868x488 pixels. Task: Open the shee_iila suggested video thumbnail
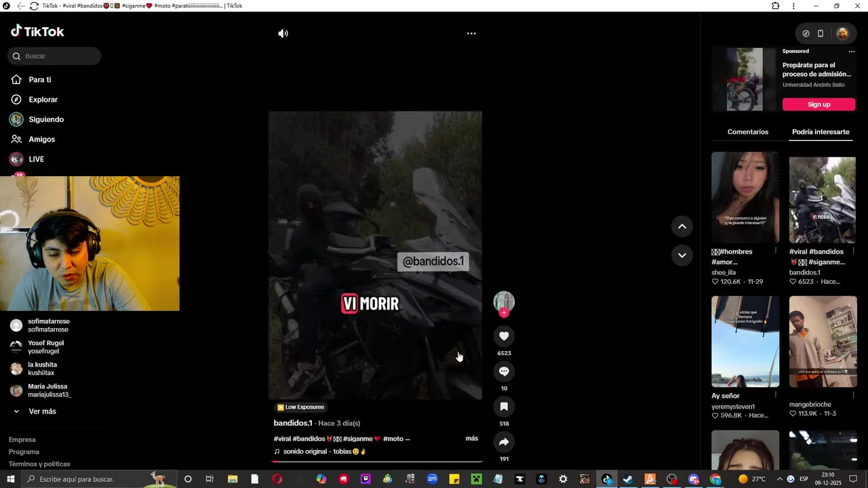(x=745, y=197)
